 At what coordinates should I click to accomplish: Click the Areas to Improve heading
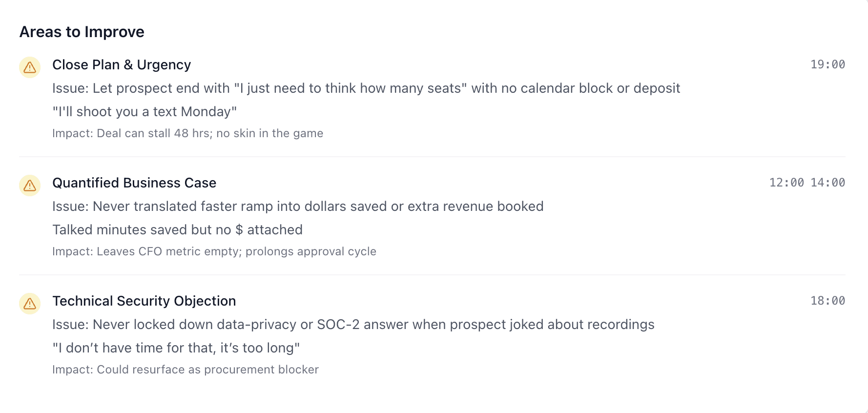82,32
